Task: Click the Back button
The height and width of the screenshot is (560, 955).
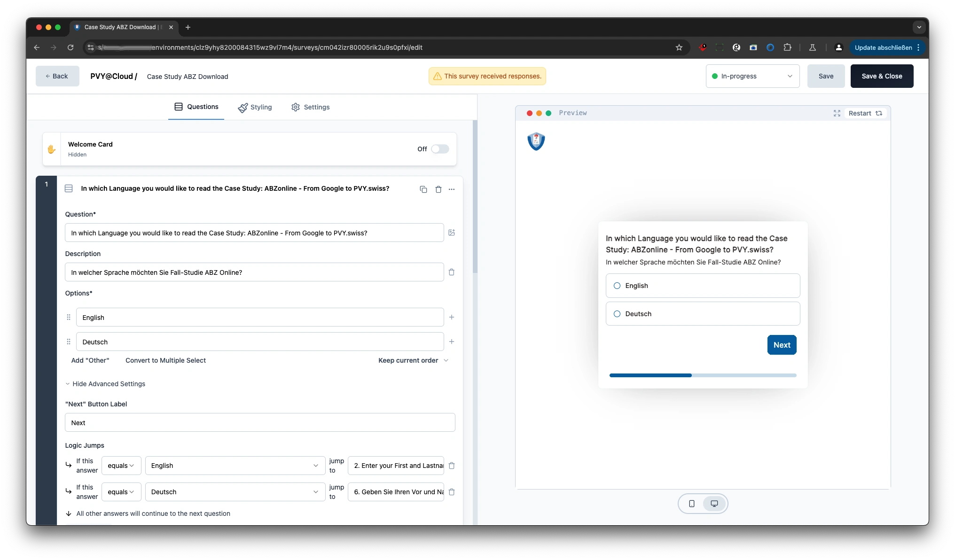Action: 57,76
